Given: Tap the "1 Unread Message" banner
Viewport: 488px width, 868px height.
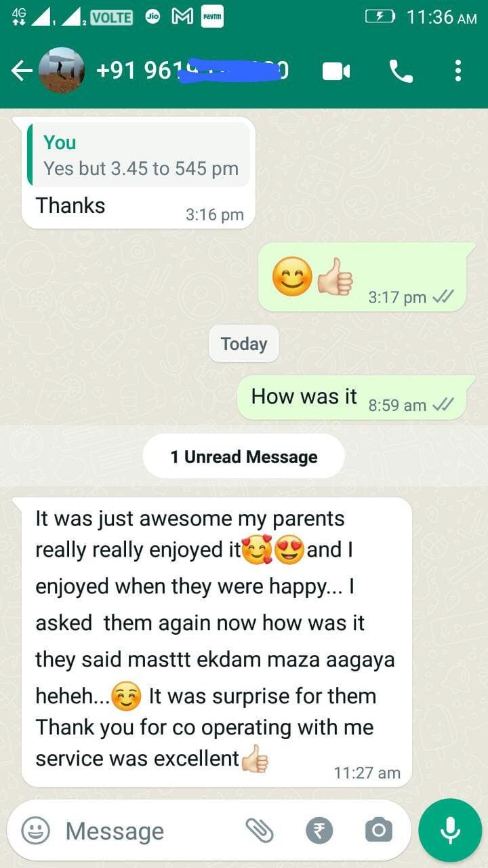Looking at the screenshot, I should [x=244, y=456].
